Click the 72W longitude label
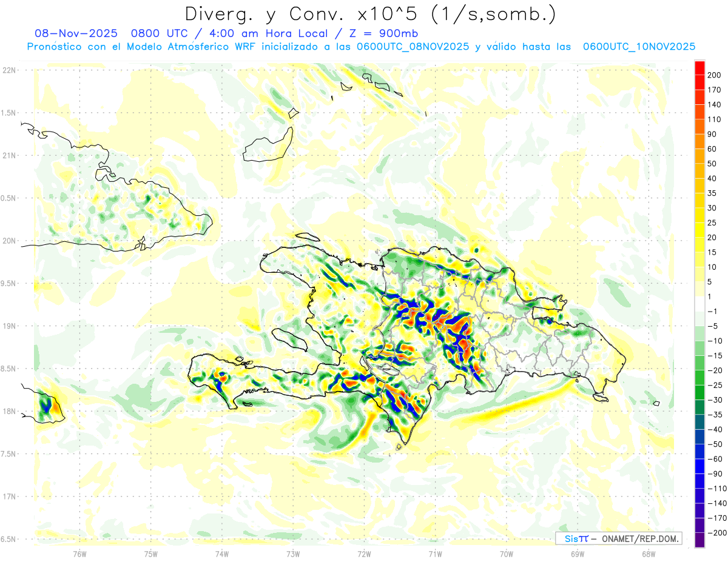Screen dimensions: 728x562 (x=364, y=554)
